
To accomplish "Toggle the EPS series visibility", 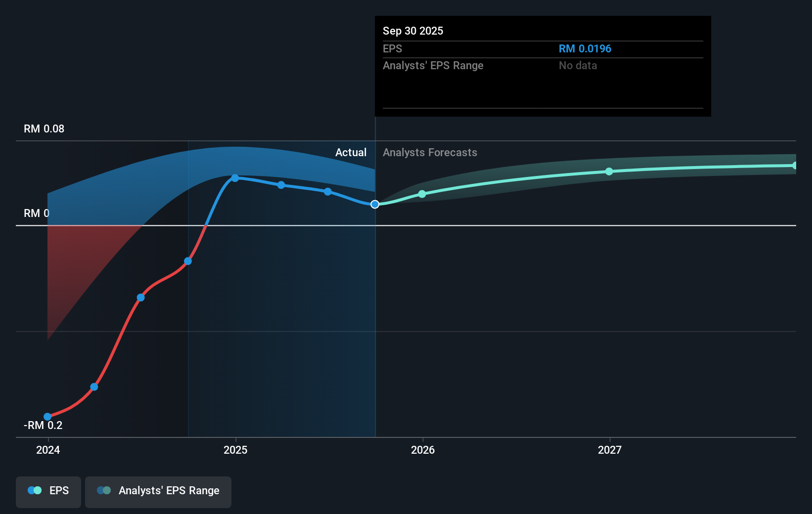I will [x=48, y=492].
